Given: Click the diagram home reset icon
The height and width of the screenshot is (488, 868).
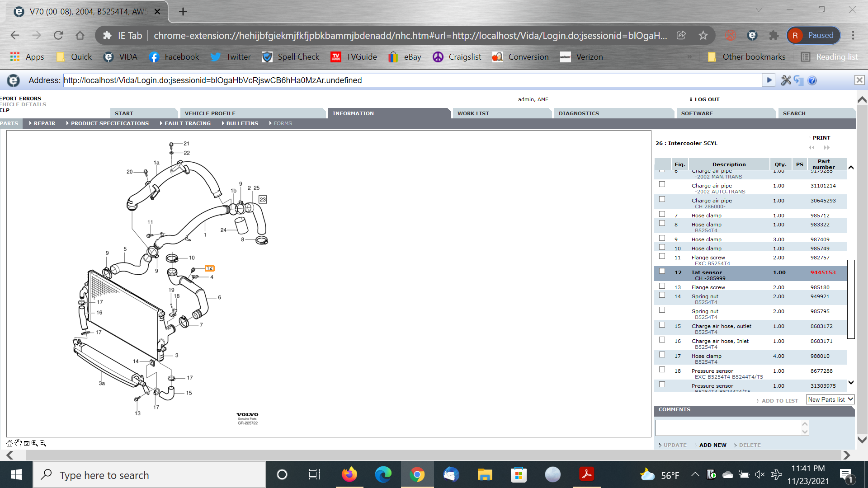Looking at the screenshot, I should [9, 443].
